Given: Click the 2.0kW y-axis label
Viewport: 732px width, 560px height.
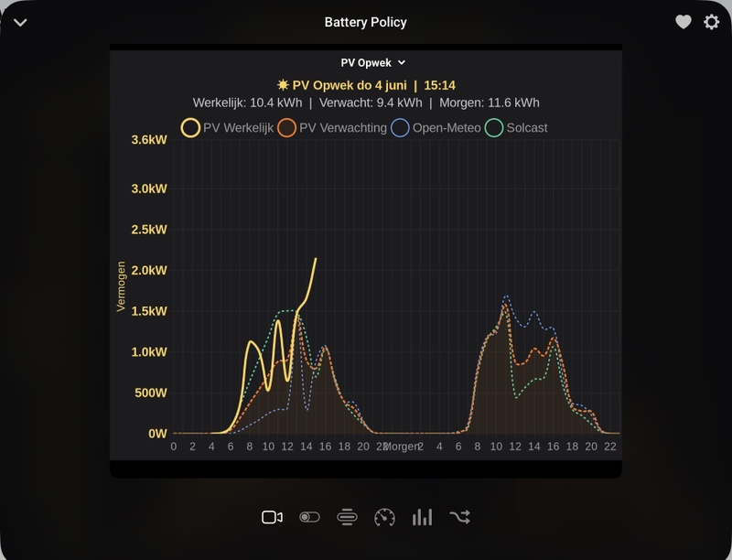Looking at the screenshot, I should click(x=149, y=270).
